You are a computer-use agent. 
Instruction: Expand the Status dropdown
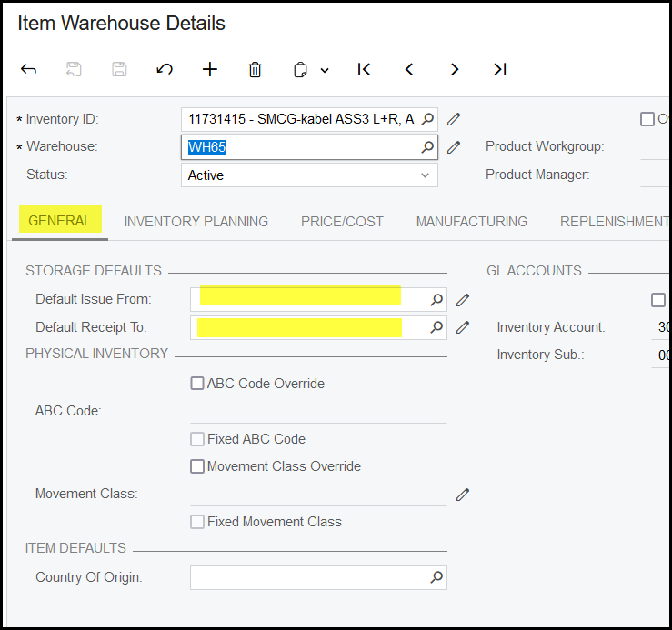coord(425,175)
